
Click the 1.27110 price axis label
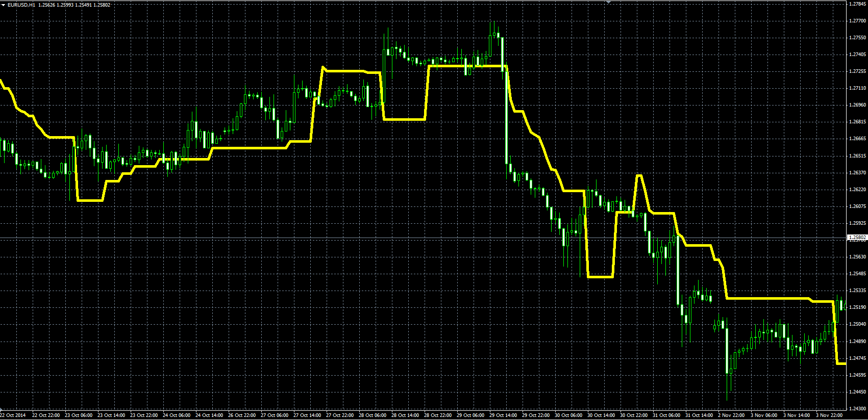click(x=858, y=88)
